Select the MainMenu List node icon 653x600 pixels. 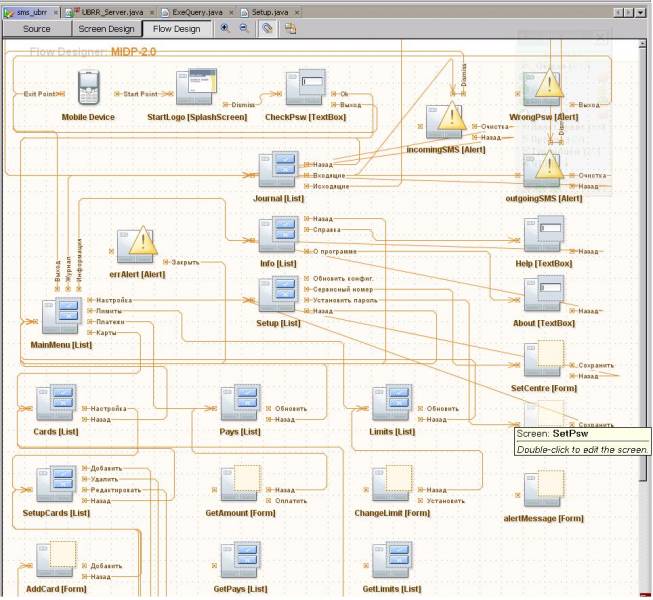(x=62, y=315)
